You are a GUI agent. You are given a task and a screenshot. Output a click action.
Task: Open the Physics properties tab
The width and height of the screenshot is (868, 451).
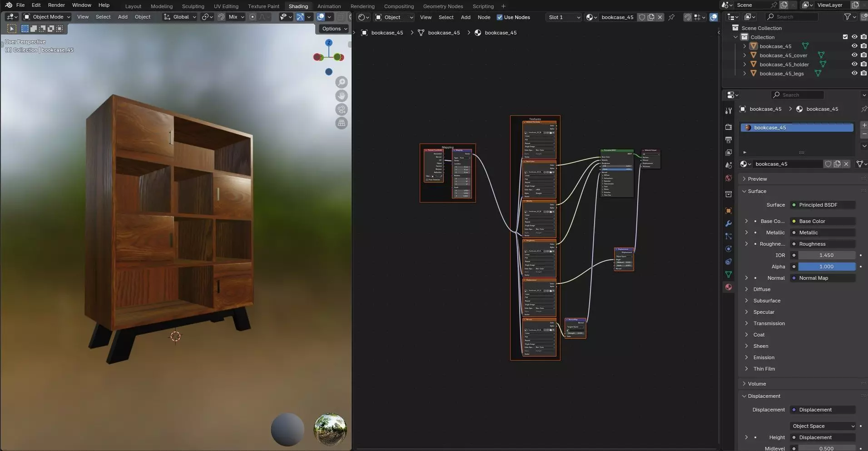click(729, 249)
